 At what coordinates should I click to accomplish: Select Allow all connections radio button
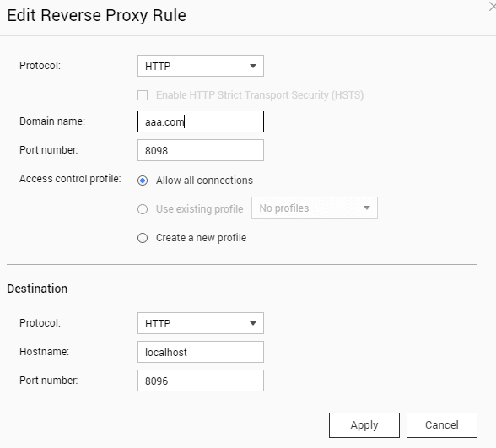(x=143, y=181)
